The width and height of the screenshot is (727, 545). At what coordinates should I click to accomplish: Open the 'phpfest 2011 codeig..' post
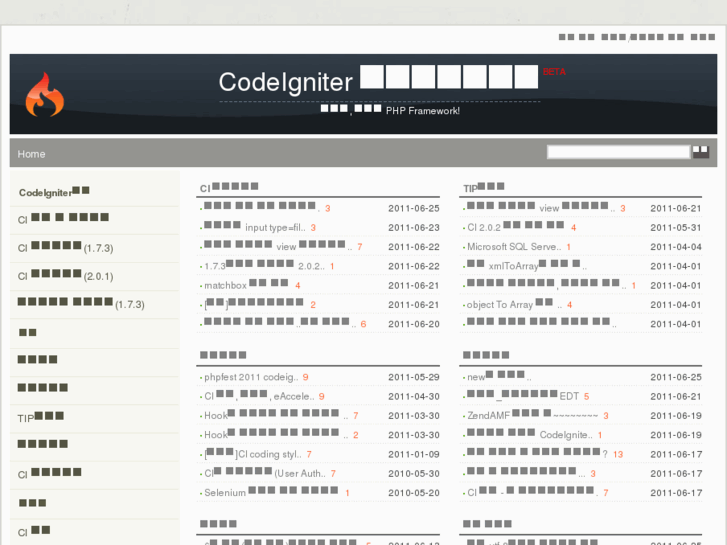tap(250, 377)
